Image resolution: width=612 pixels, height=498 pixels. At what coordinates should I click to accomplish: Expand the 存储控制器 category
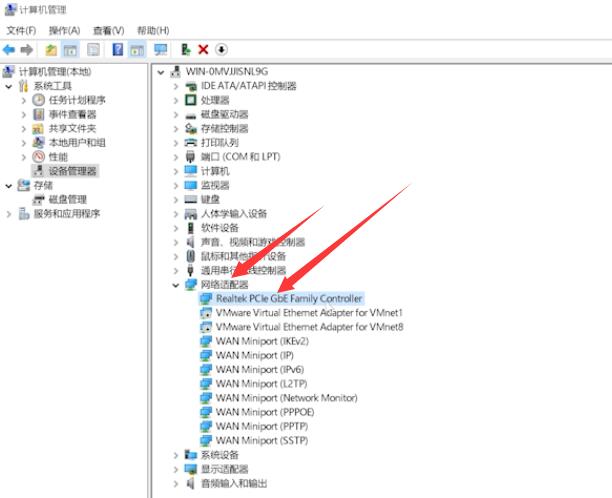click(x=176, y=129)
